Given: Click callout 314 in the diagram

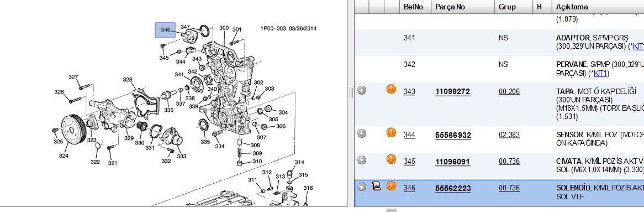Looking at the screenshot, I should pyautogui.click(x=299, y=162).
